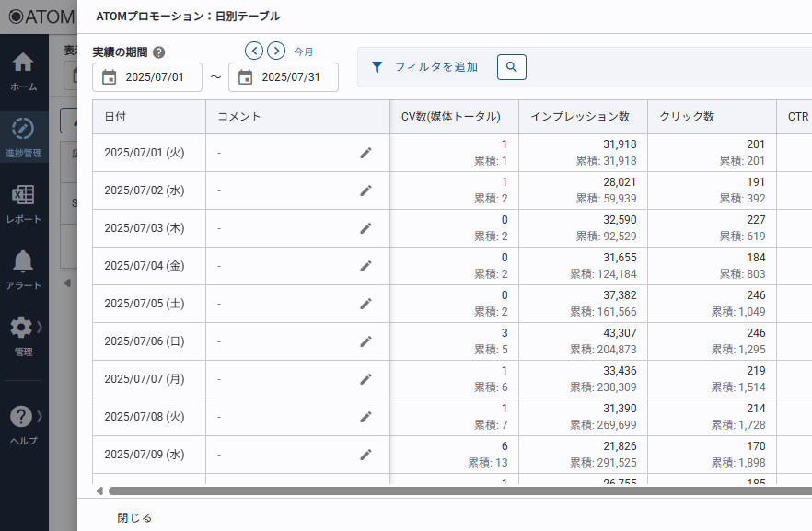812x531 pixels.
Task: Click the search magnifier button in the filter bar
Action: pos(511,67)
